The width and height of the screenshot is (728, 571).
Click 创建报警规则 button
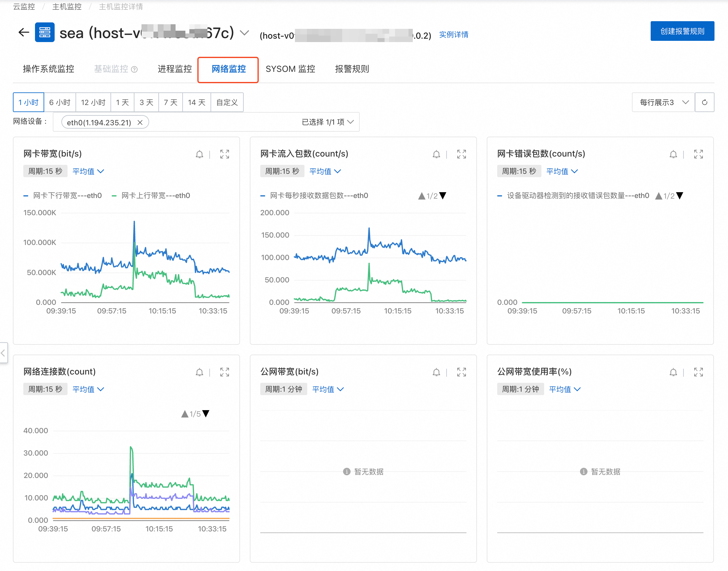[x=682, y=31]
